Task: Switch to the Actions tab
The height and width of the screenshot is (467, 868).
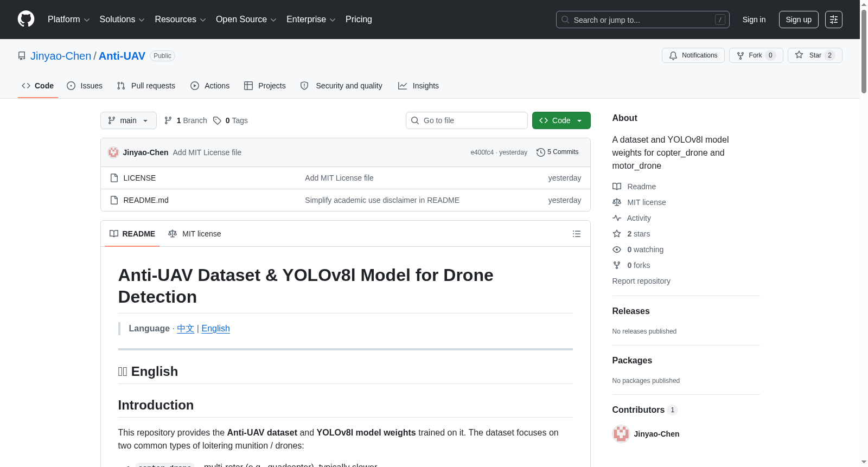Action: (210, 86)
